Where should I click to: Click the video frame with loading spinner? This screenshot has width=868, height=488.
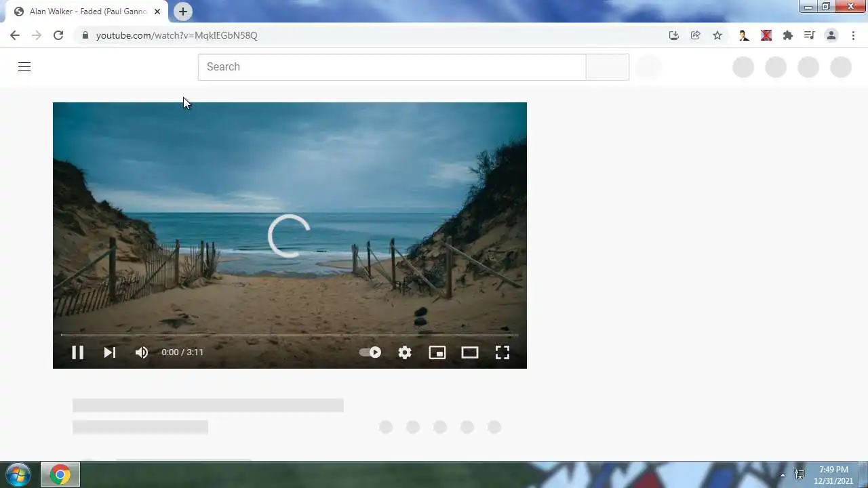290,235
